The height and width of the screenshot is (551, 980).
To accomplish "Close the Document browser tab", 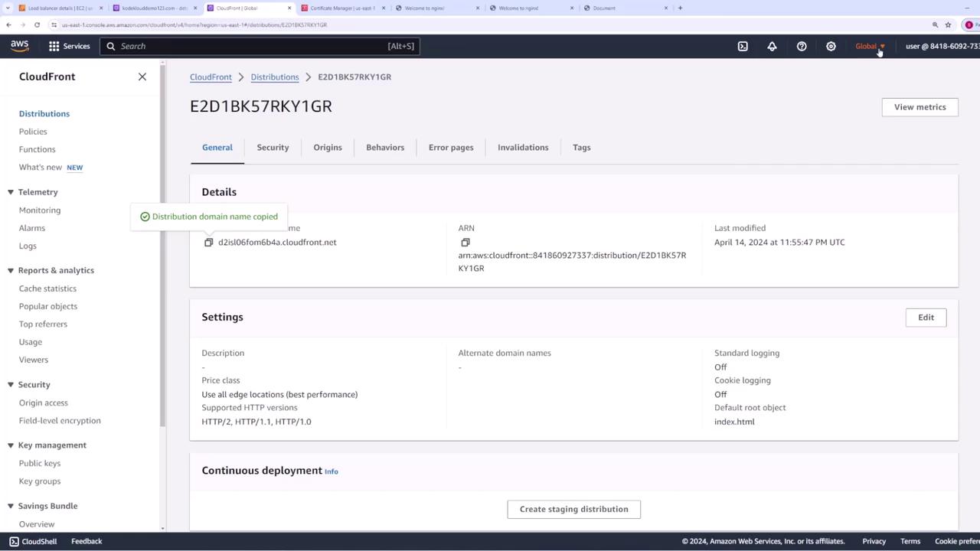I will (x=666, y=8).
